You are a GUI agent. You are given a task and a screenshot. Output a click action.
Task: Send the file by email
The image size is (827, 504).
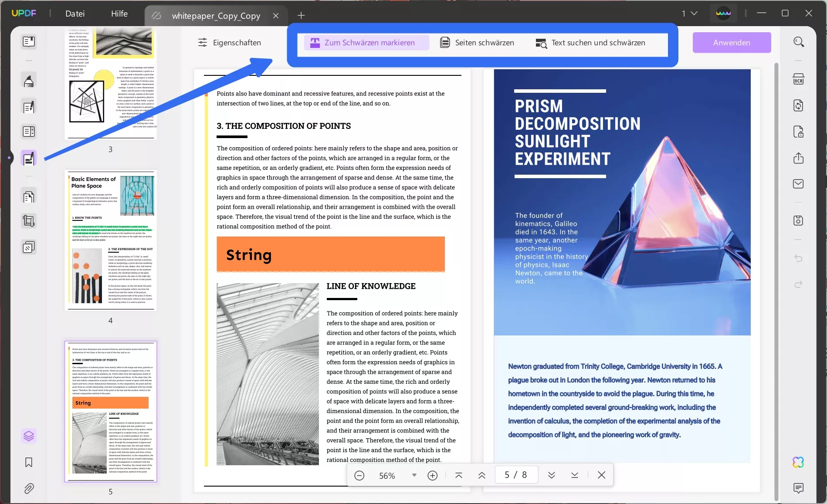click(x=799, y=184)
